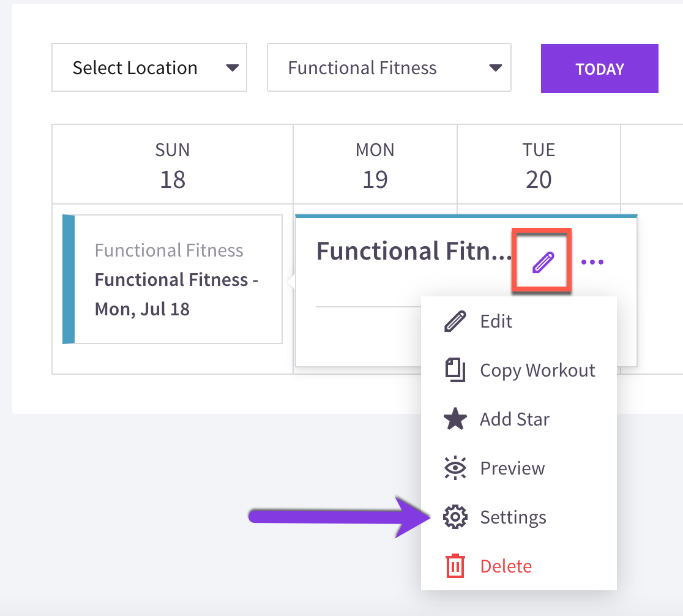Click the TODAY button
This screenshot has width=683, height=616.
pyautogui.click(x=599, y=69)
